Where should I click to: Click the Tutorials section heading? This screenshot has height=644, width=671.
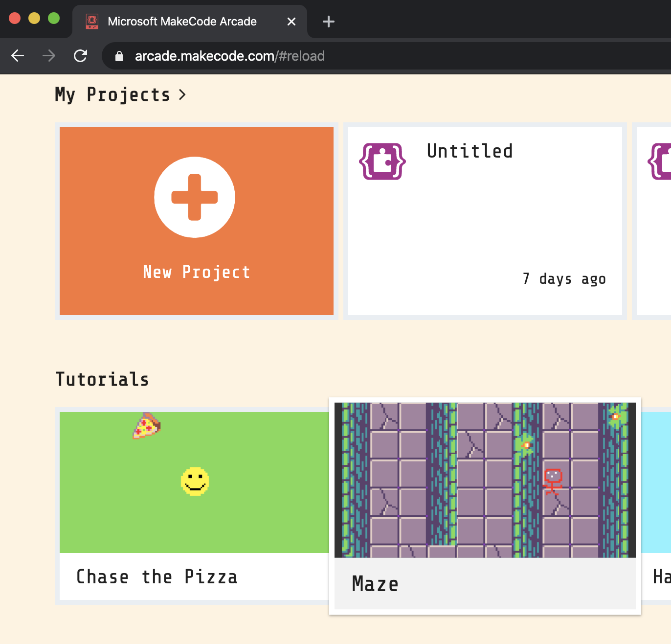pyautogui.click(x=102, y=379)
